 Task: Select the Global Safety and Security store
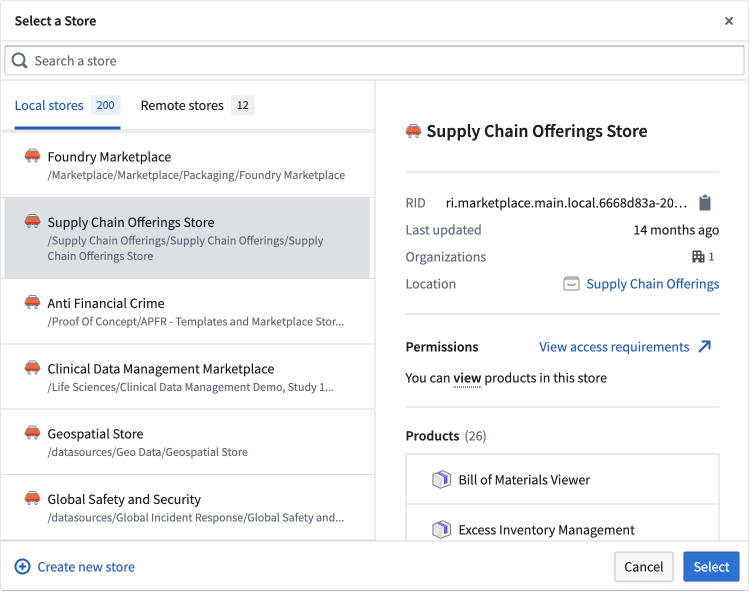point(188,508)
